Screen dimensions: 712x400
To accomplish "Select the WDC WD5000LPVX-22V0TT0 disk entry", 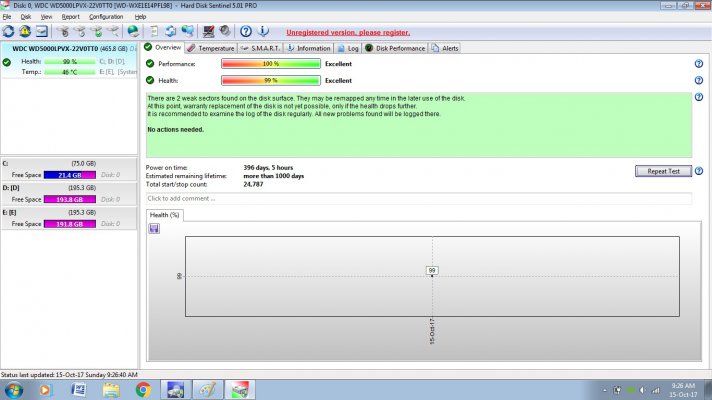I will click(x=70, y=60).
